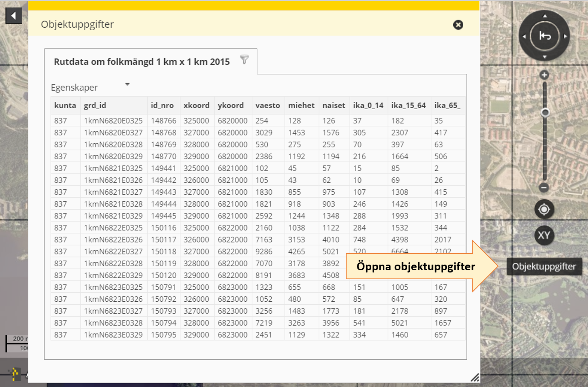This screenshot has width=588, height=387.
Task: Reset map view center button
Action: pos(545,36)
